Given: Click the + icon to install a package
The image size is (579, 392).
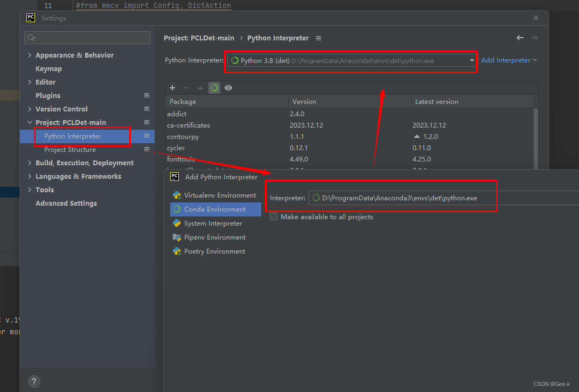Looking at the screenshot, I should pos(172,87).
